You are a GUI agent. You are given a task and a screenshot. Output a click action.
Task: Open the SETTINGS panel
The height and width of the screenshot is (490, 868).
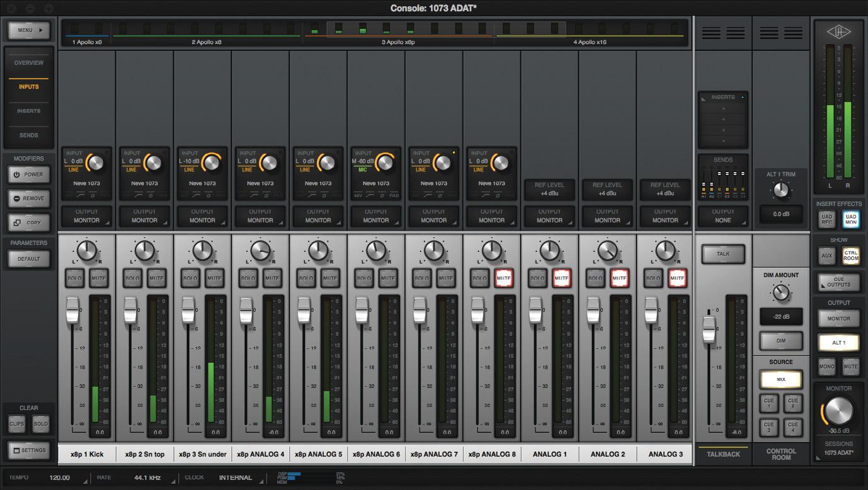(x=29, y=450)
